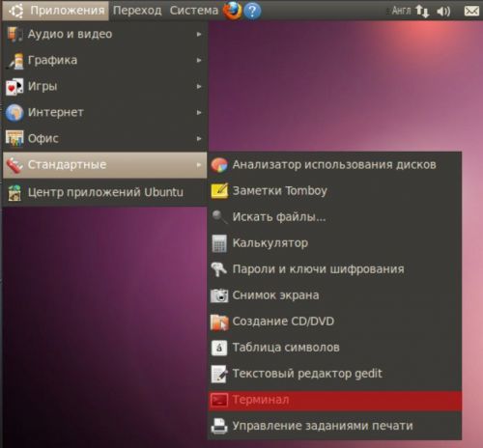Image resolution: width=483 pixels, height=448 pixels.
Task: Click the Графика category icon
Action: coord(15,60)
